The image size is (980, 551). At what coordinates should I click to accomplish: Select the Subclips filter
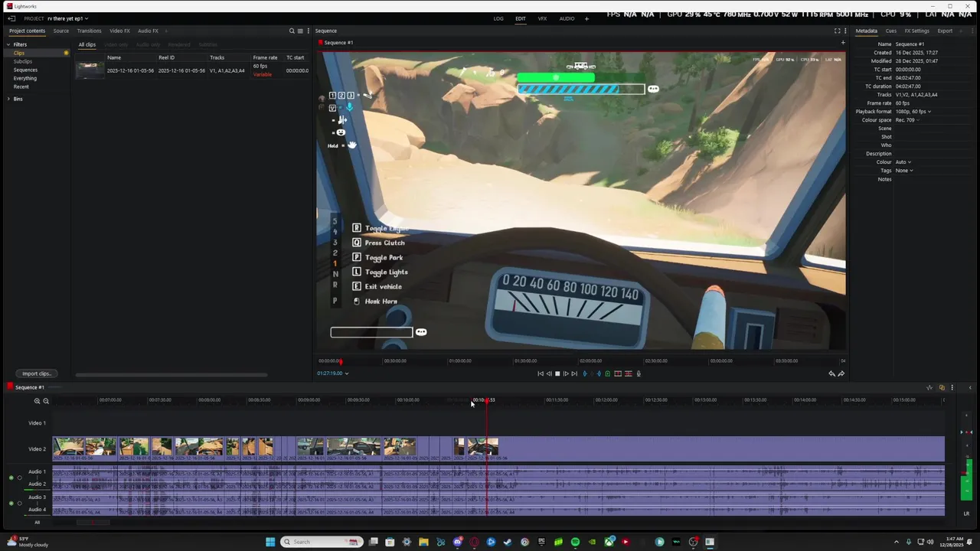23,61
